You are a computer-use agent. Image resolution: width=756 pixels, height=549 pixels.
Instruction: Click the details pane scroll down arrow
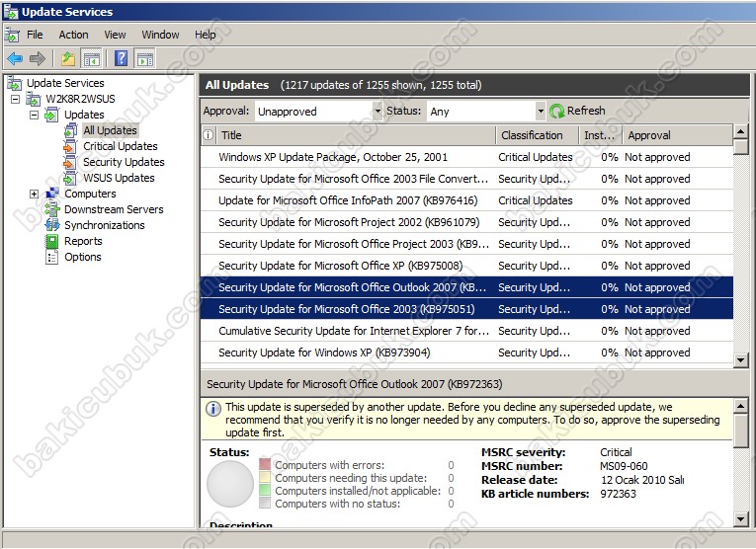740,518
